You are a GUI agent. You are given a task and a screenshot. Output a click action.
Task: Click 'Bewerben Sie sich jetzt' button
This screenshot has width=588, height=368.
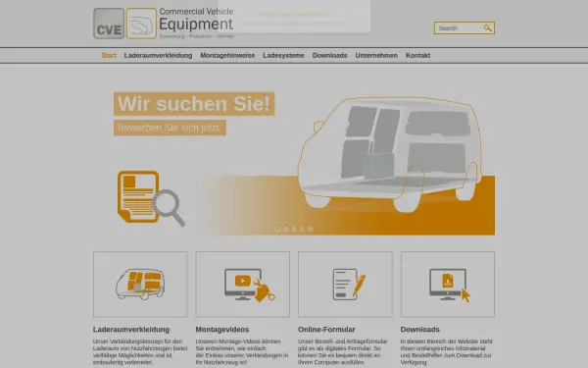coord(170,128)
